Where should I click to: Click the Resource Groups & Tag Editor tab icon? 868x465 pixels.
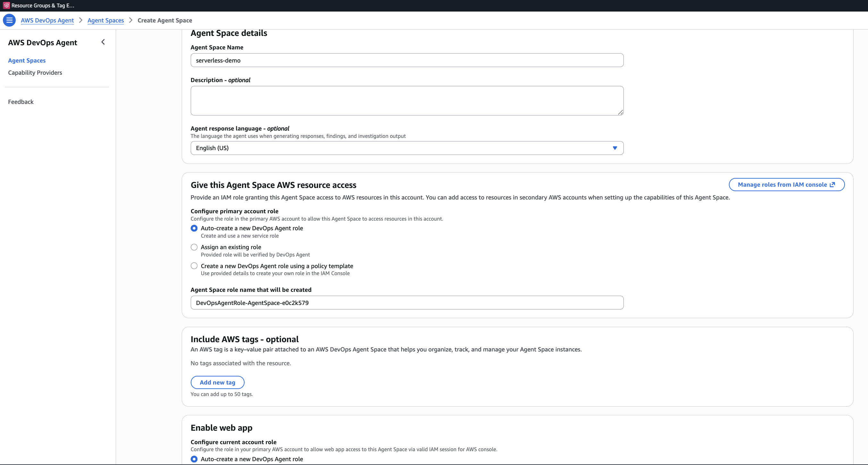coord(5,5)
